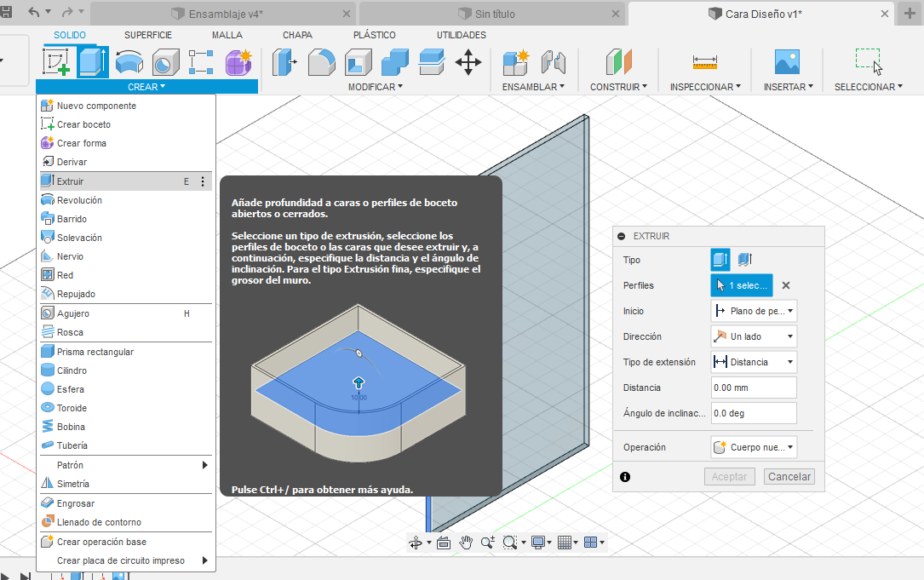
Task: Click the New Component assemble icon
Action: click(516, 62)
